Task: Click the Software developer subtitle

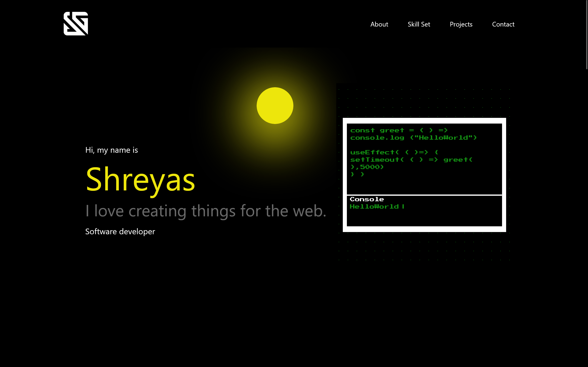Action: 120,232
